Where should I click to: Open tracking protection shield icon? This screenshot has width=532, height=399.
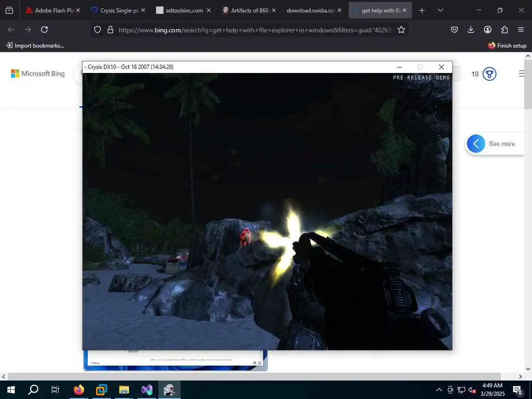pos(97,30)
